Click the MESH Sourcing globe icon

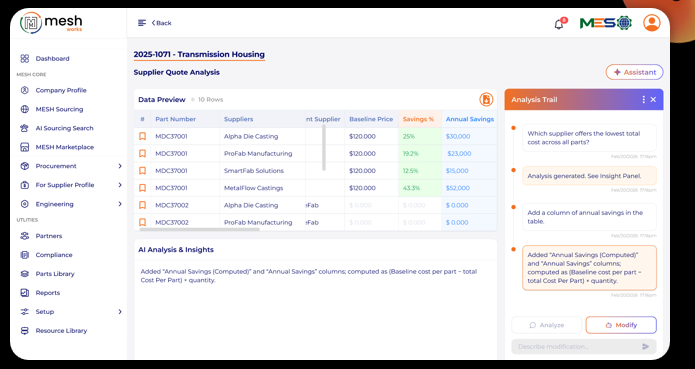tap(25, 109)
